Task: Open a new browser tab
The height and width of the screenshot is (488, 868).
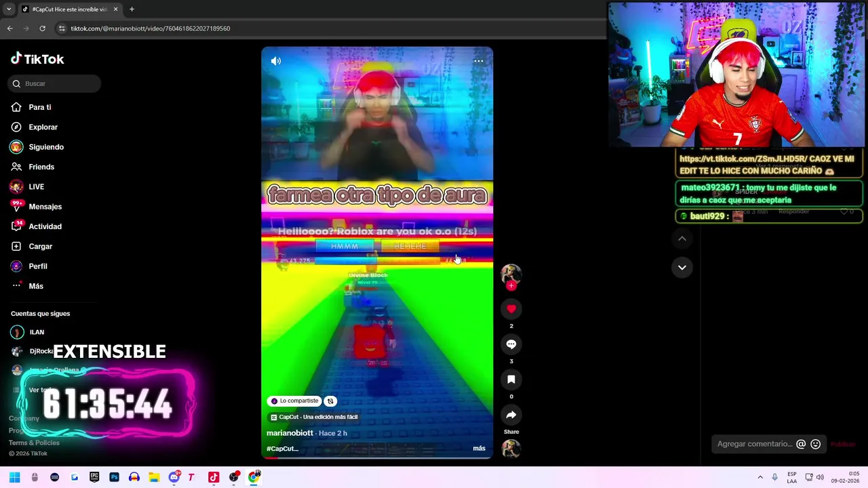Action: tap(132, 9)
